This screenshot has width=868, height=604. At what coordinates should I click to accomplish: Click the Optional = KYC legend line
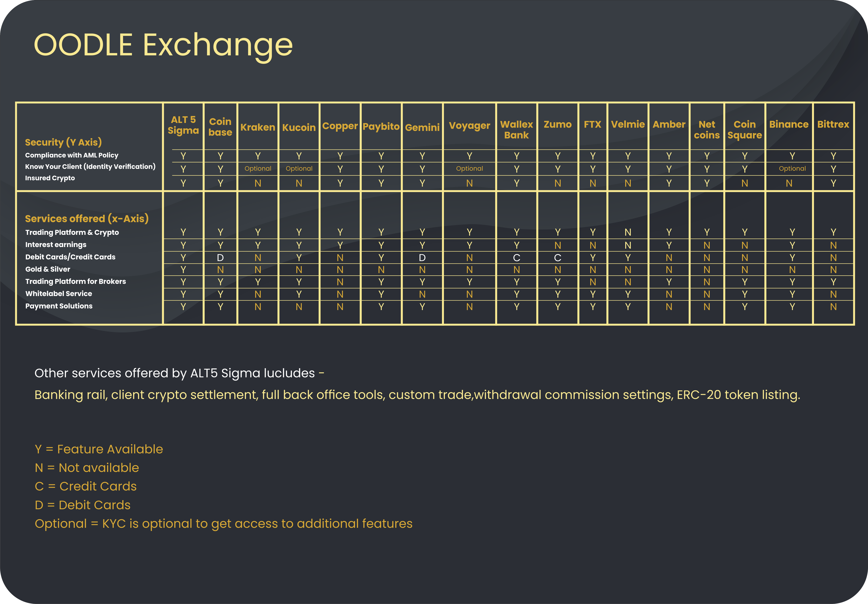tap(223, 524)
